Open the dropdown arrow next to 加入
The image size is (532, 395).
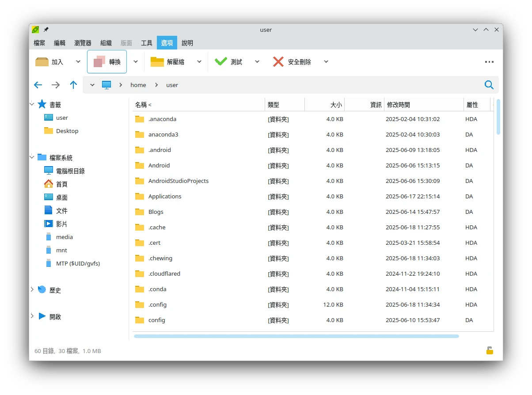[x=78, y=62]
